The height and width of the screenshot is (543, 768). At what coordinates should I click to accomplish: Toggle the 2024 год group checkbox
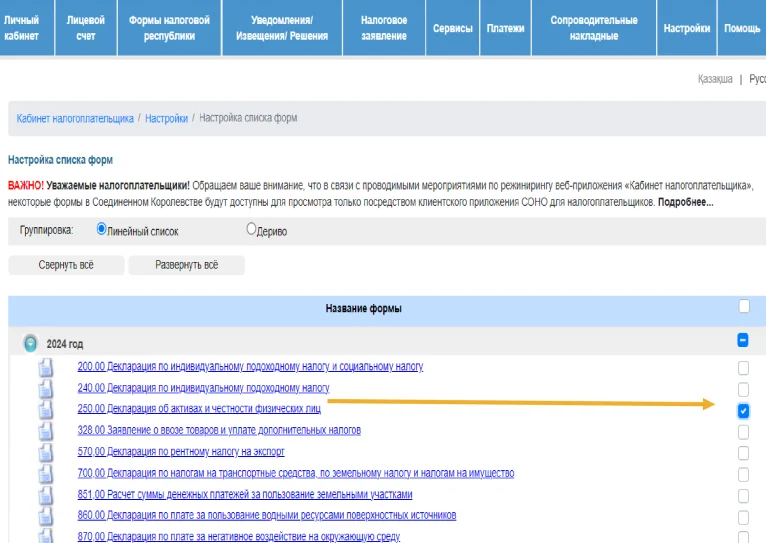click(743, 340)
